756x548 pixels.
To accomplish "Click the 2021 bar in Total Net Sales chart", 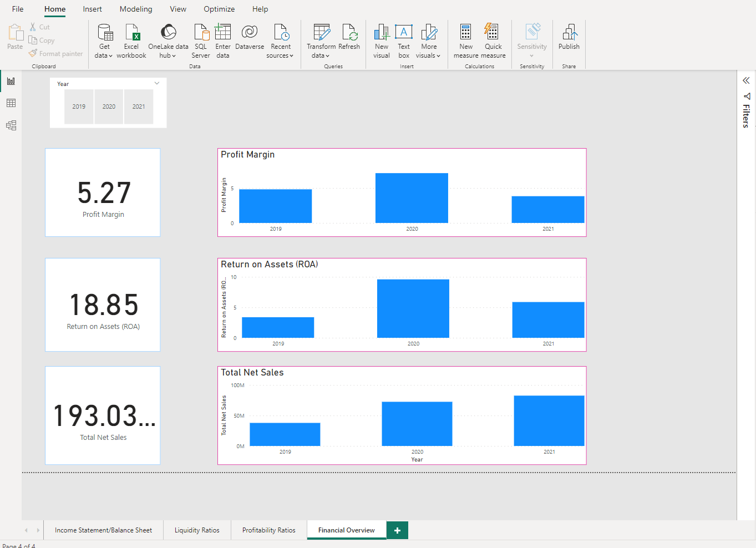I will click(549, 420).
